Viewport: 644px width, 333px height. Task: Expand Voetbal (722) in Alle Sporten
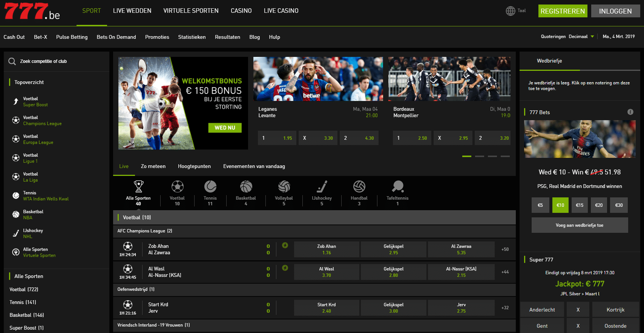pyautogui.click(x=24, y=289)
